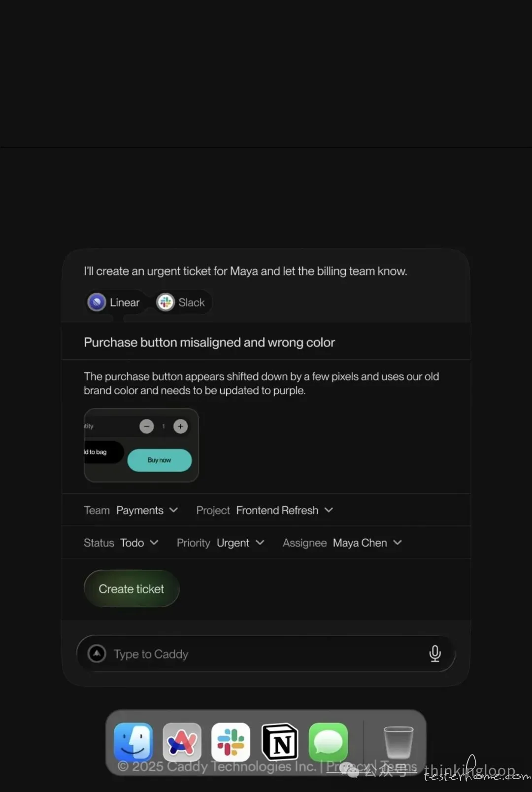Open Finder from the dock
This screenshot has height=792, width=532.
133,742
